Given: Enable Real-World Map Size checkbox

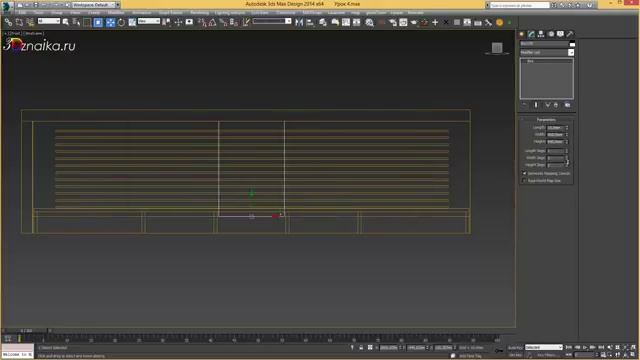Looking at the screenshot, I should coord(524,180).
